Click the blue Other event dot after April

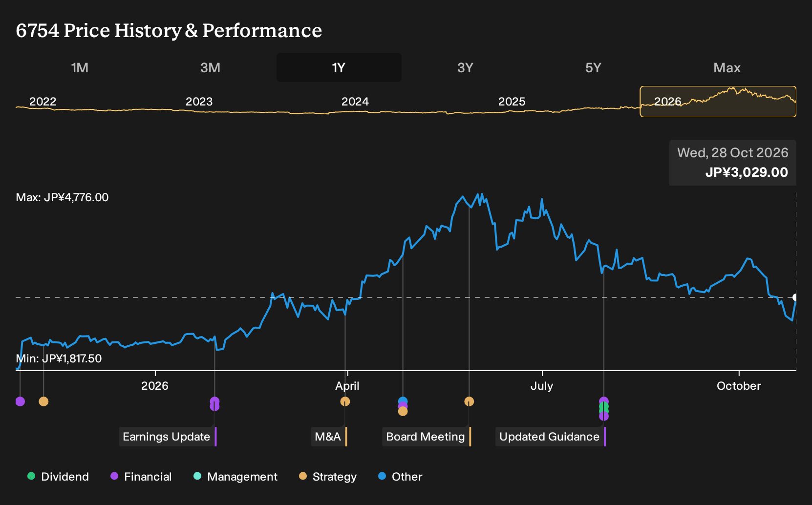403,401
